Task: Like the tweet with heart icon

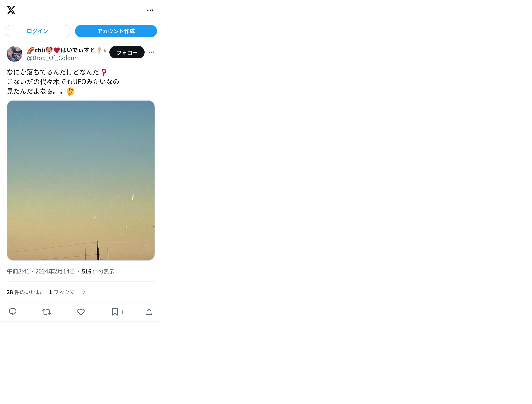Action: coord(81,312)
